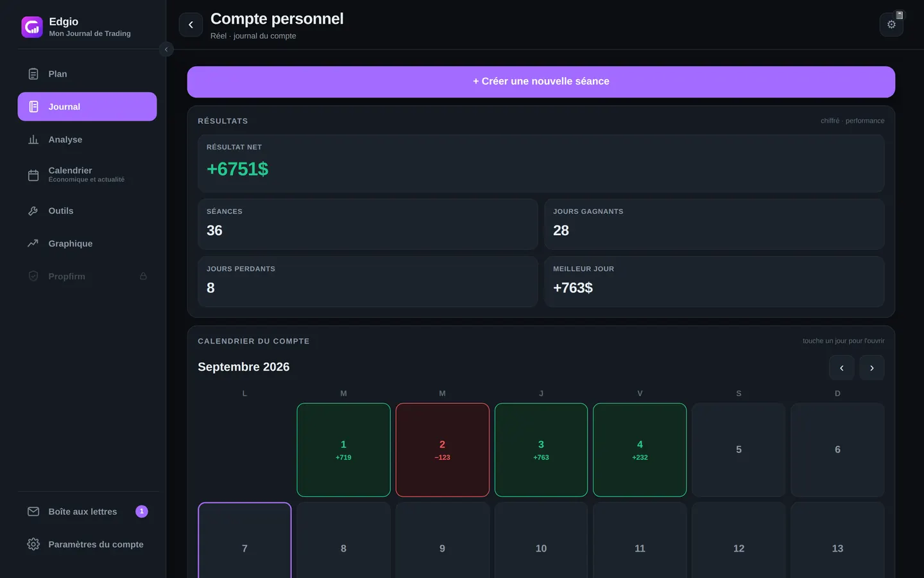Open Outils in the sidebar
924x578 pixels.
(x=87, y=211)
